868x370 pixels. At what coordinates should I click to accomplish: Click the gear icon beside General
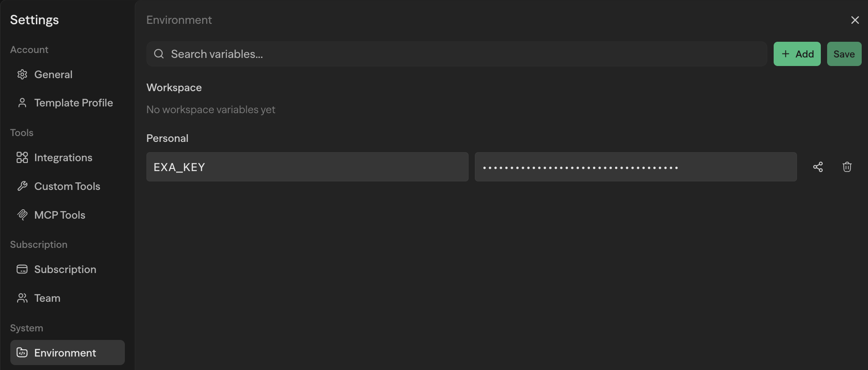(22, 75)
